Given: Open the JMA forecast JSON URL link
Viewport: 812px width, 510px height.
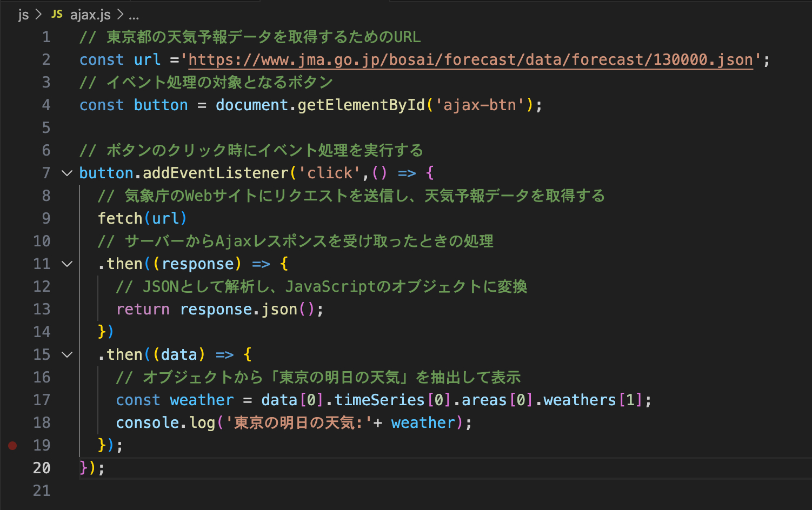Looking at the screenshot, I should (x=469, y=59).
